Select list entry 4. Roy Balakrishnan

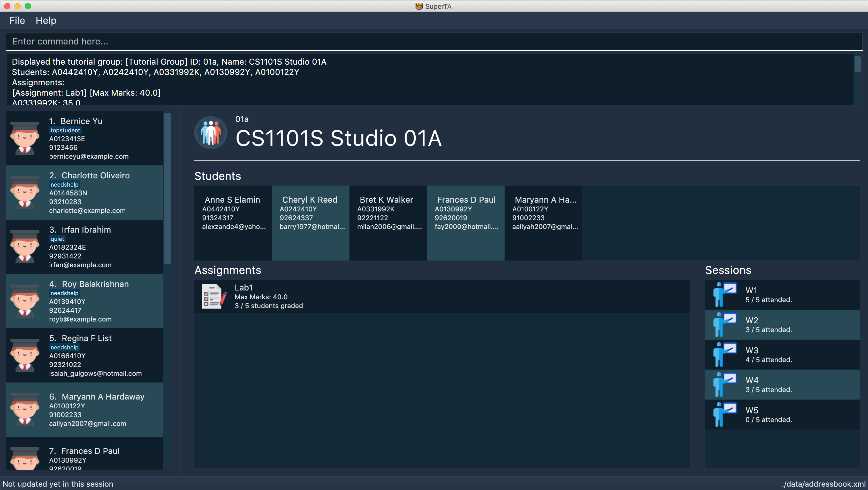[85, 301]
